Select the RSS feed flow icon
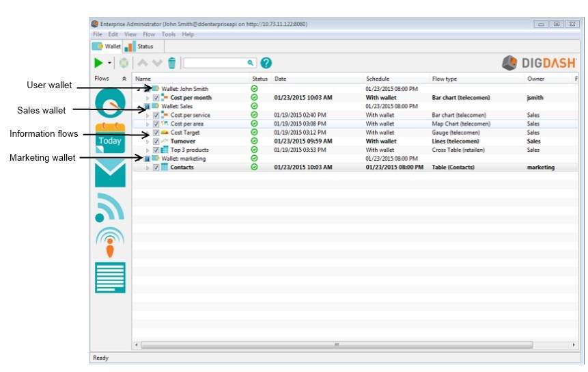The height and width of the screenshot is (372, 588). 109,207
